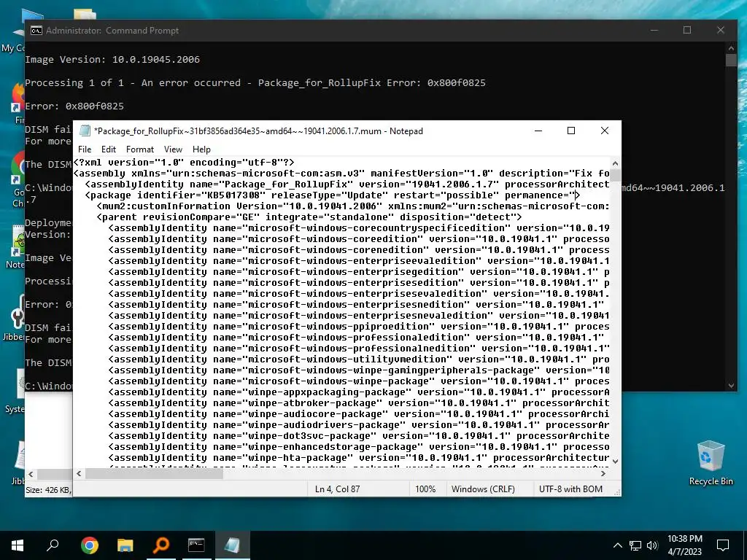Viewport: 747px width, 560px height.
Task: Switch to Command Prompt taskbar button
Action: point(196,545)
